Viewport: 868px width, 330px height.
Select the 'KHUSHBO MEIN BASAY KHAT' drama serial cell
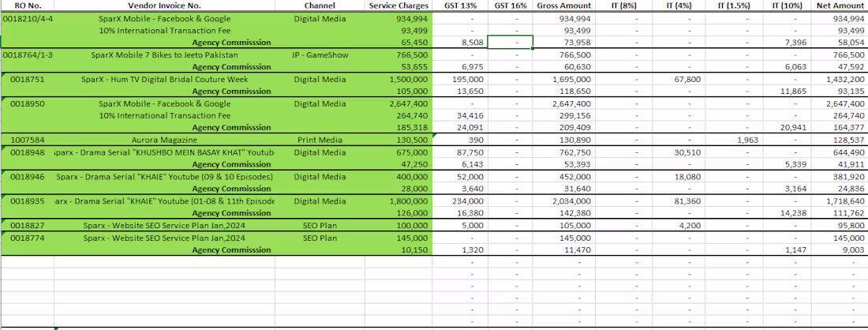click(x=164, y=152)
